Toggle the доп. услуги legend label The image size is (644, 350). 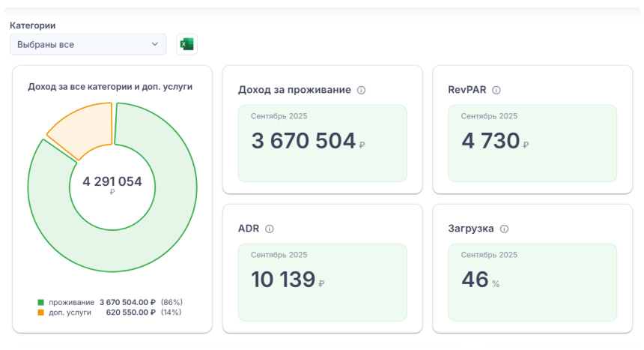tap(70, 312)
